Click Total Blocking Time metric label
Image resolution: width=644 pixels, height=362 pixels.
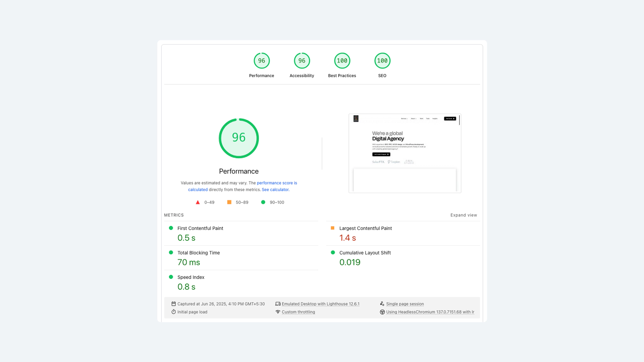click(199, 253)
